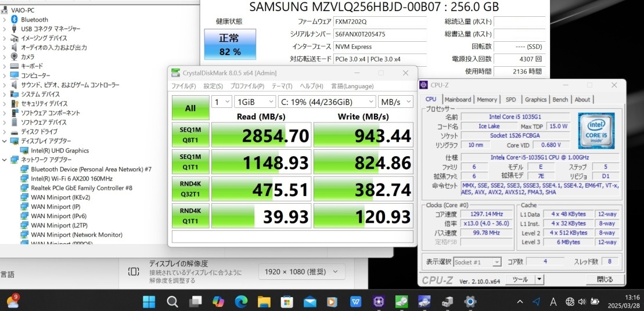Select Realtek PCIe GbE Family Controller #8
This screenshot has width=644, height=311.
[81, 188]
